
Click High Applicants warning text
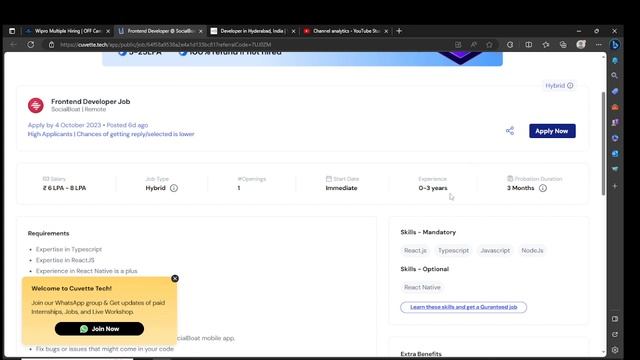[x=111, y=134]
